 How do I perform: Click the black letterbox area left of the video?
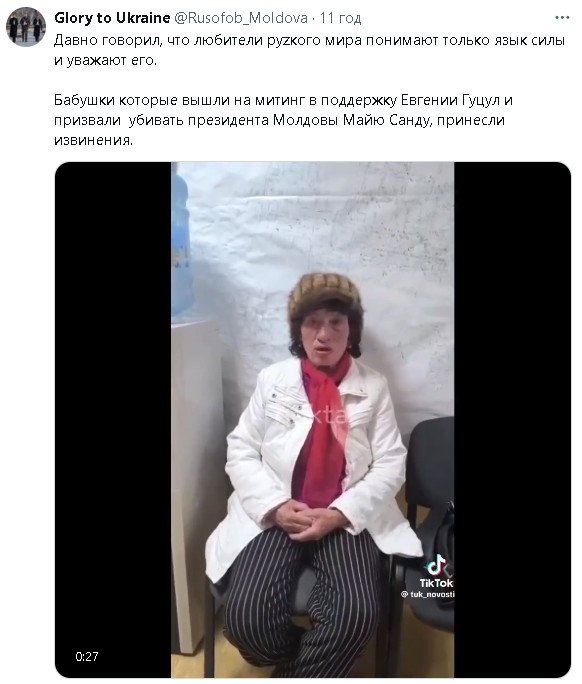[113, 420]
